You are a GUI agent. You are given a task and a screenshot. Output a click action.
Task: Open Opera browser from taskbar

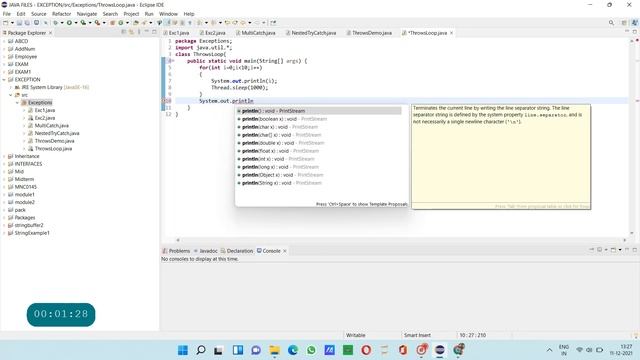tap(366, 350)
